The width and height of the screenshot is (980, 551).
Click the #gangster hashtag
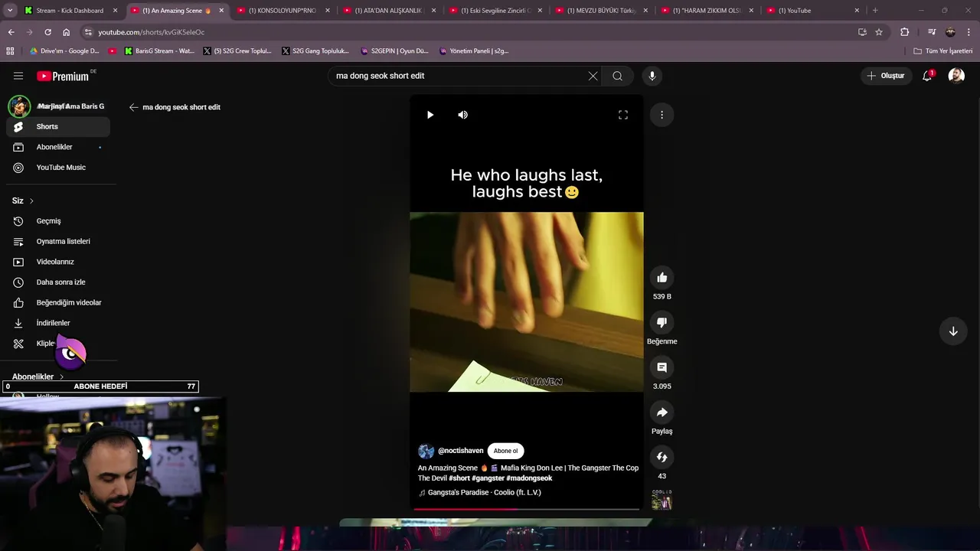(x=486, y=478)
